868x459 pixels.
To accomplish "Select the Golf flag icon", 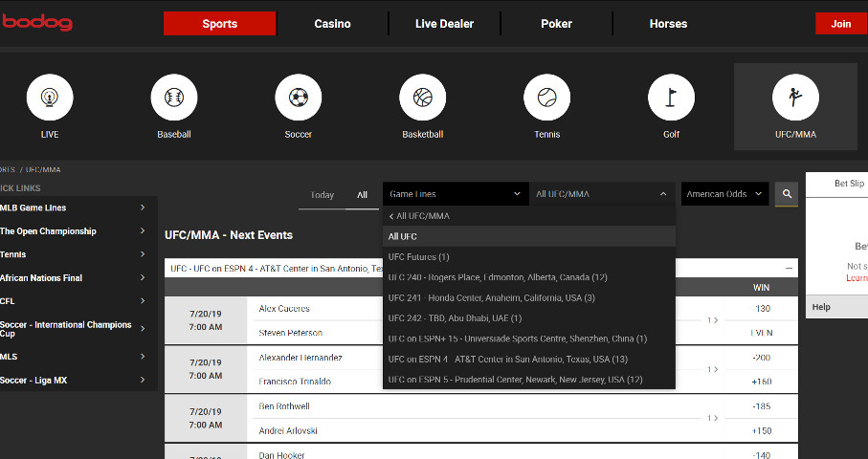I will 671,98.
